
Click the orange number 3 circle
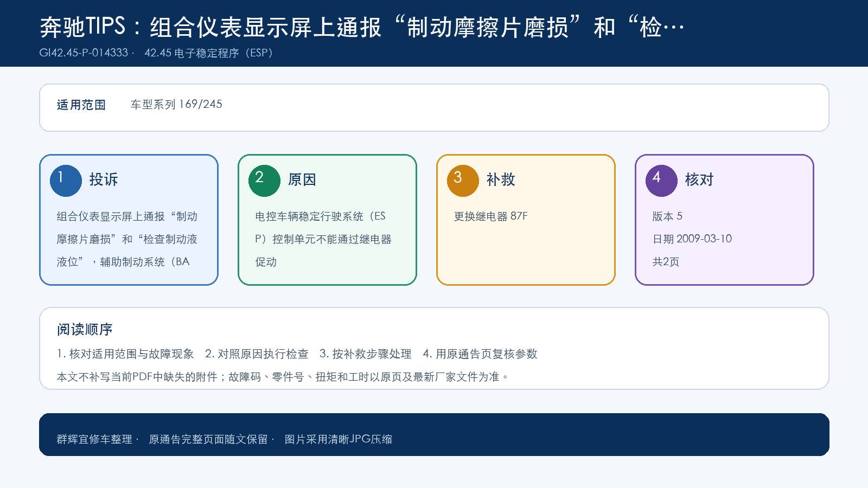463,181
